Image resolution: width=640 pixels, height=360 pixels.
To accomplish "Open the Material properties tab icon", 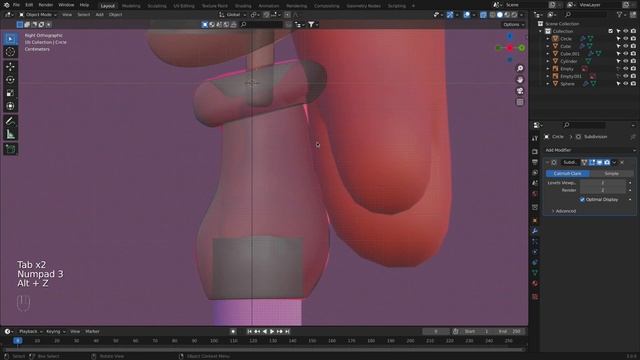I will (x=535, y=283).
